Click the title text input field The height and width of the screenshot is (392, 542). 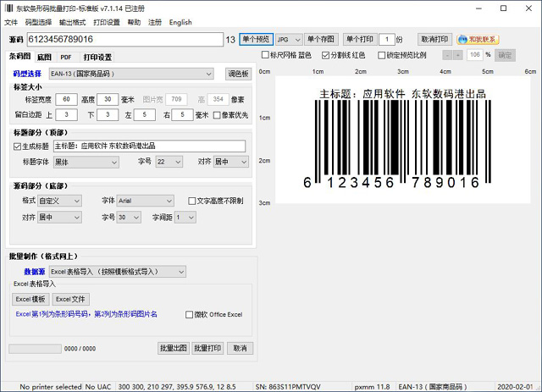click(149, 146)
